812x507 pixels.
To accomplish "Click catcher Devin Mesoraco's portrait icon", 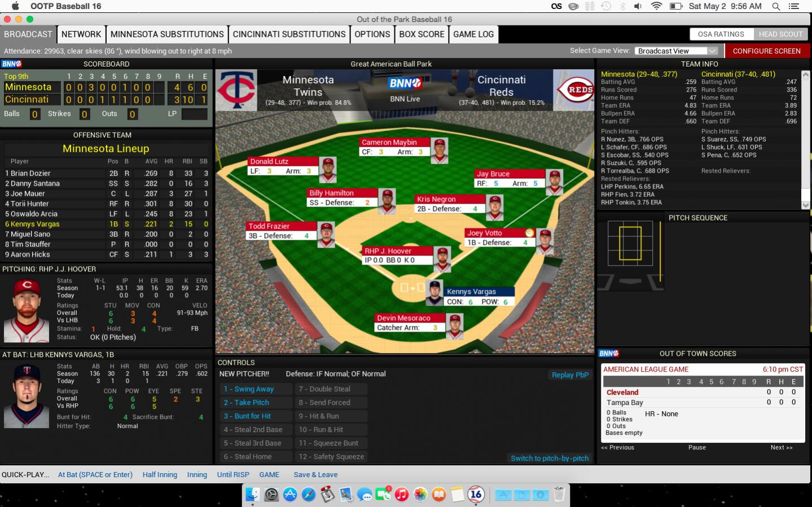I will click(x=455, y=327).
